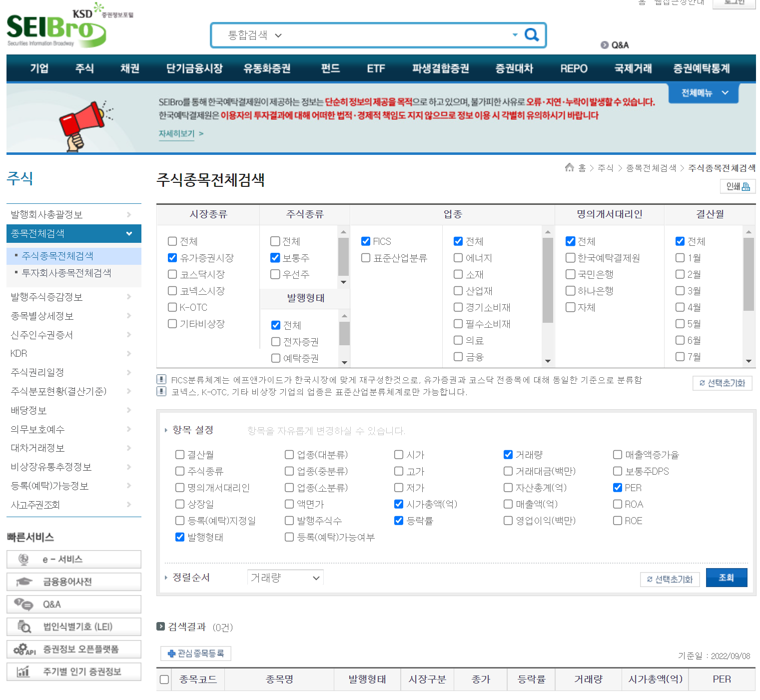The width and height of the screenshot is (760, 700).
Task: Open 주식종목전체검색 sidebar link
Action: [x=57, y=256]
